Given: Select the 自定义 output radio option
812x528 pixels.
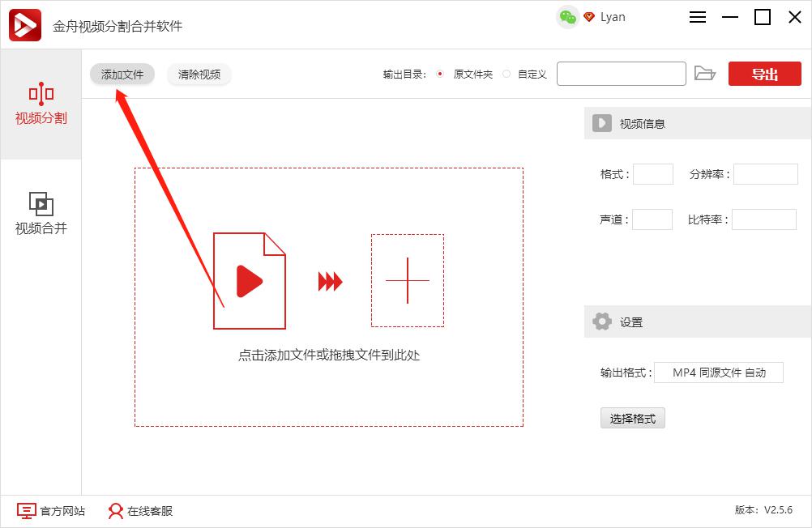Looking at the screenshot, I should tap(506, 74).
